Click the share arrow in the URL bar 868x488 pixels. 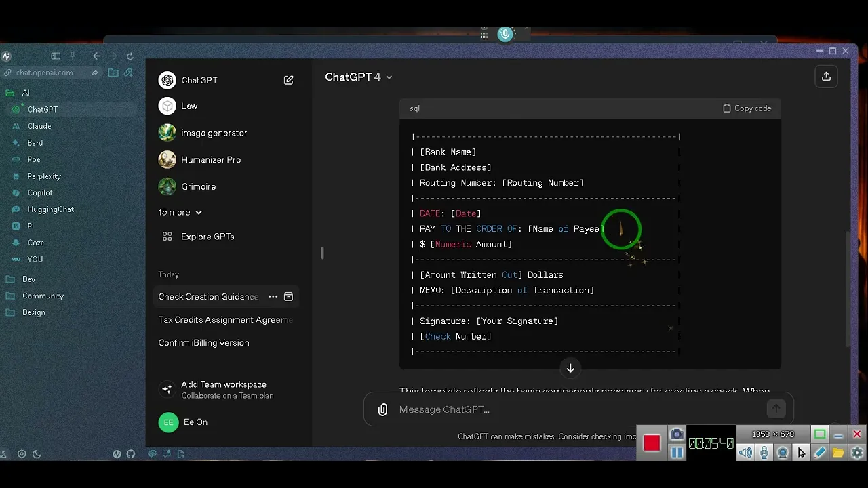point(95,73)
